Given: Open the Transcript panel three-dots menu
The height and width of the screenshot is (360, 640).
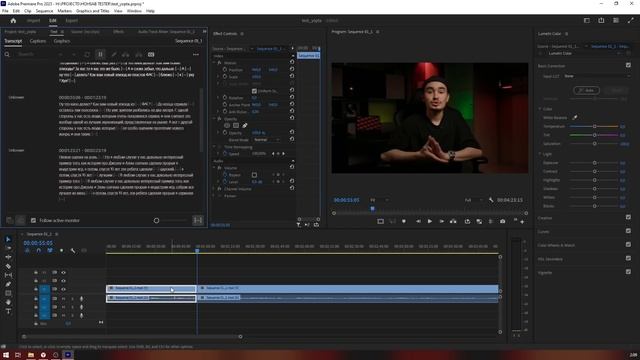Looking at the screenshot, I should point(196,54).
